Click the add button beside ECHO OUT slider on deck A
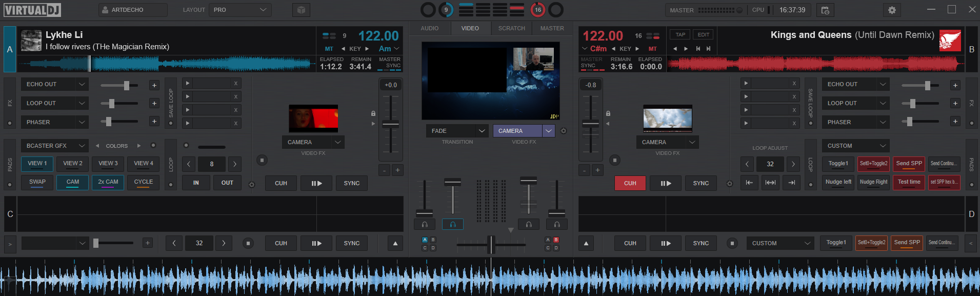Screen dimensions: 980x296 click(154, 85)
